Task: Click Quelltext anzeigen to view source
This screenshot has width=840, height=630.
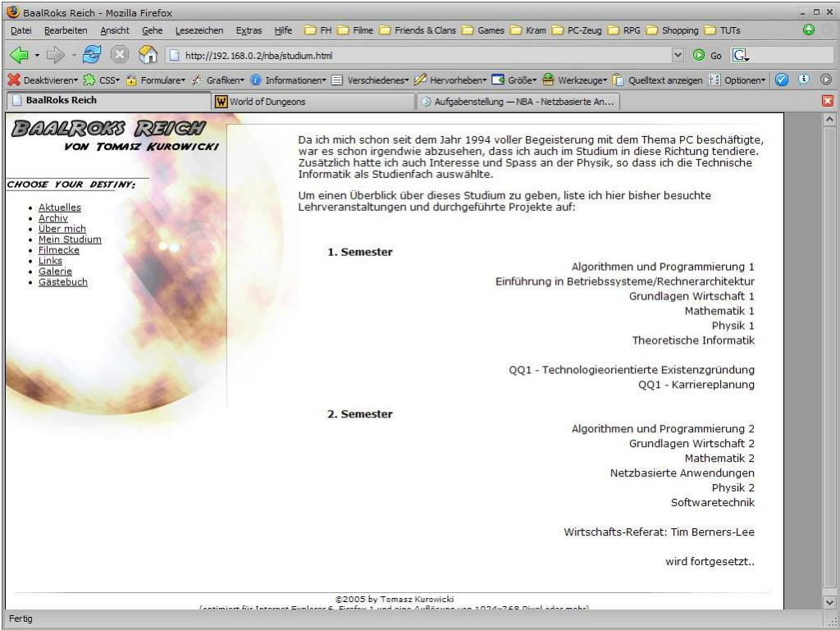Action: (657, 80)
